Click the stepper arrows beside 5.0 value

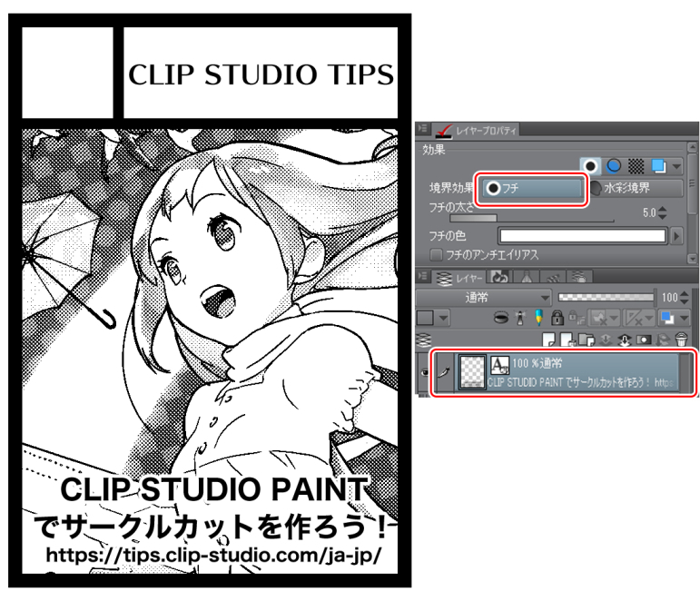tap(663, 212)
